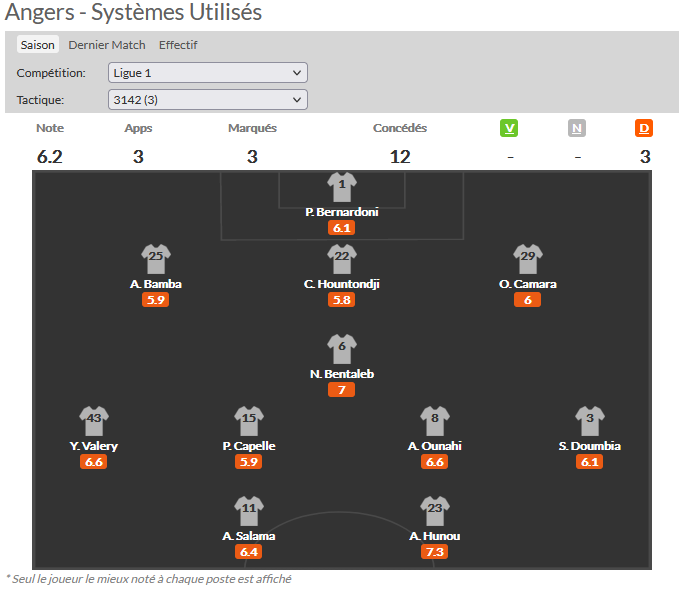Click A. Hunou's 7.3 rating badge
Image resolution: width=687 pixels, height=600 pixels.
pyautogui.click(x=435, y=552)
